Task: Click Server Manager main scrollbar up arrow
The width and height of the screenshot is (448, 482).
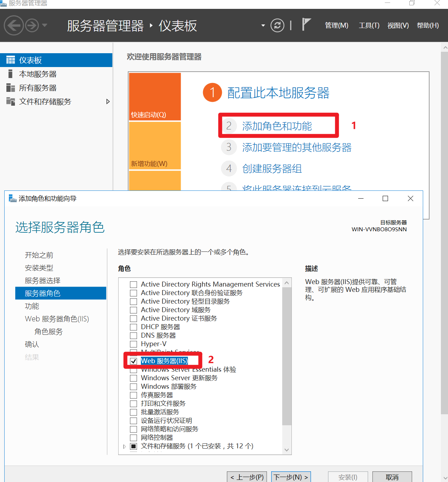Action: 445,47
